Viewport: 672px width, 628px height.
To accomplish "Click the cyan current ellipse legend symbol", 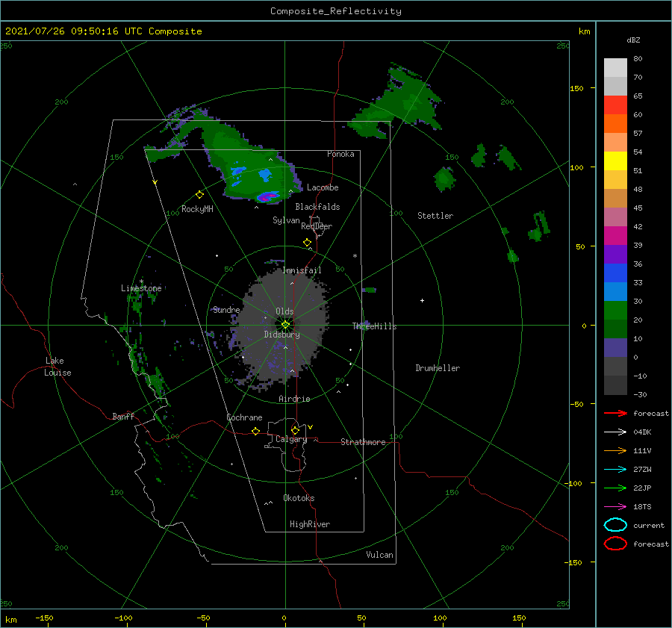I will (x=615, y=525).
